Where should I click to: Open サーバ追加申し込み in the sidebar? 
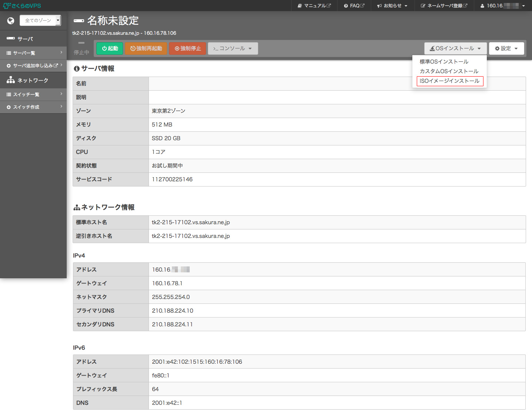[x=33, y=65]
